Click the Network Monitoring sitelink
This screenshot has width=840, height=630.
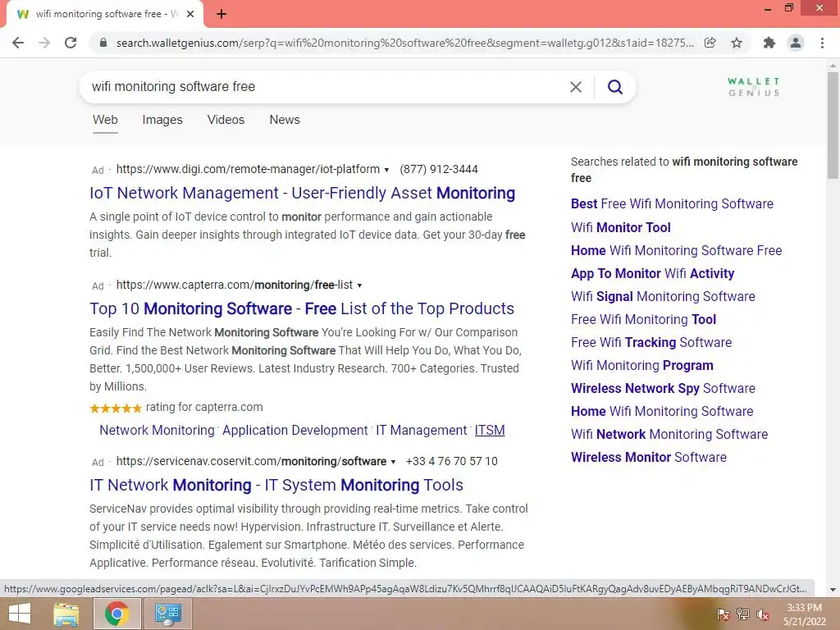tap(157, 430)
